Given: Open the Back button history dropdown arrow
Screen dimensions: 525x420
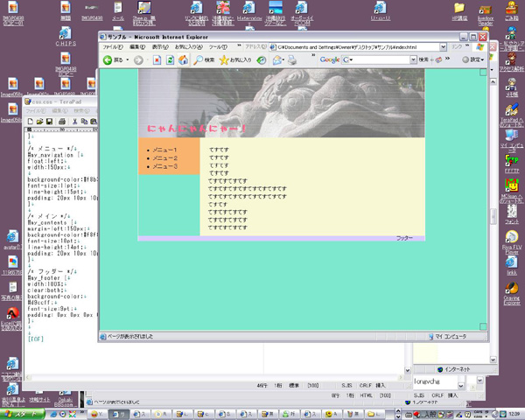Looking at the screenshot, I should tap(127, 60).
